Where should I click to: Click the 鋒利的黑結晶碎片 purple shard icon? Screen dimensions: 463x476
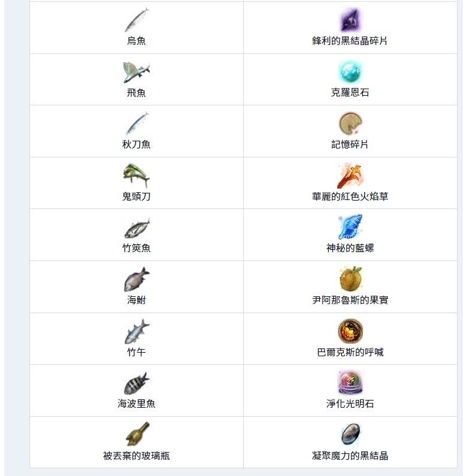coord(350,20)
